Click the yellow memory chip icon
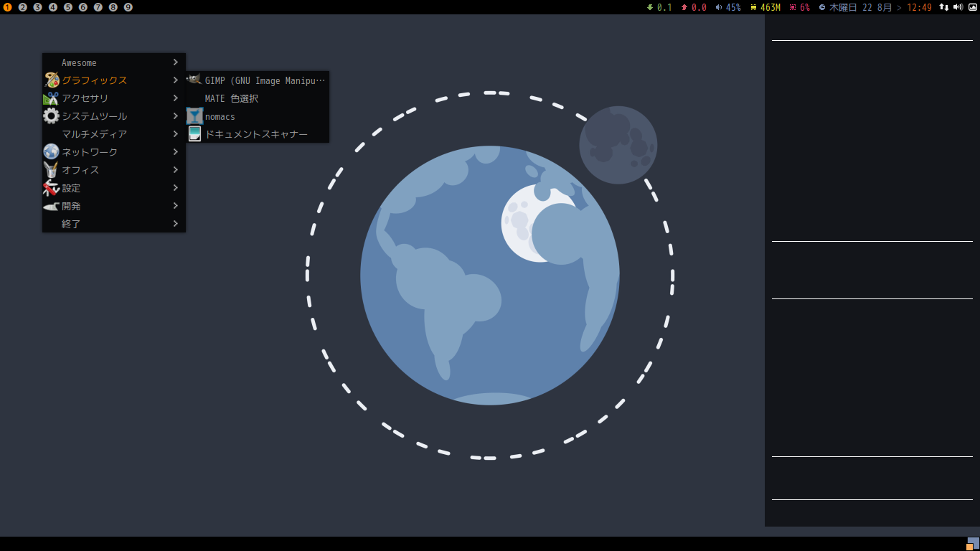The height and width of the screenshot is (551, 980). coord(753,7)
